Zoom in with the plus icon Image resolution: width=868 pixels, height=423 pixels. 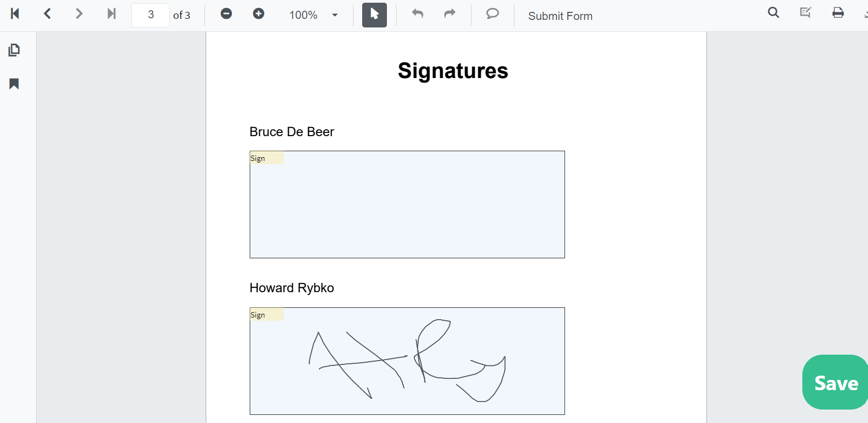coord(259,14)
